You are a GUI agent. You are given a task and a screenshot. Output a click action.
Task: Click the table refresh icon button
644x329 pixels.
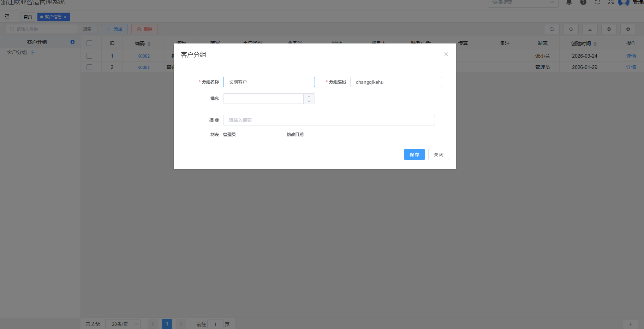tap(571, 29)
